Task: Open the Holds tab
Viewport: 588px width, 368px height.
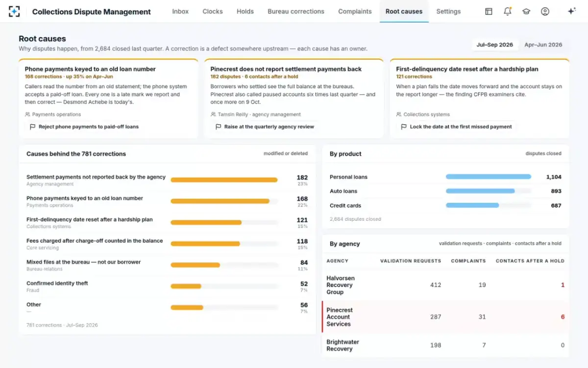Action: point(245,11)
